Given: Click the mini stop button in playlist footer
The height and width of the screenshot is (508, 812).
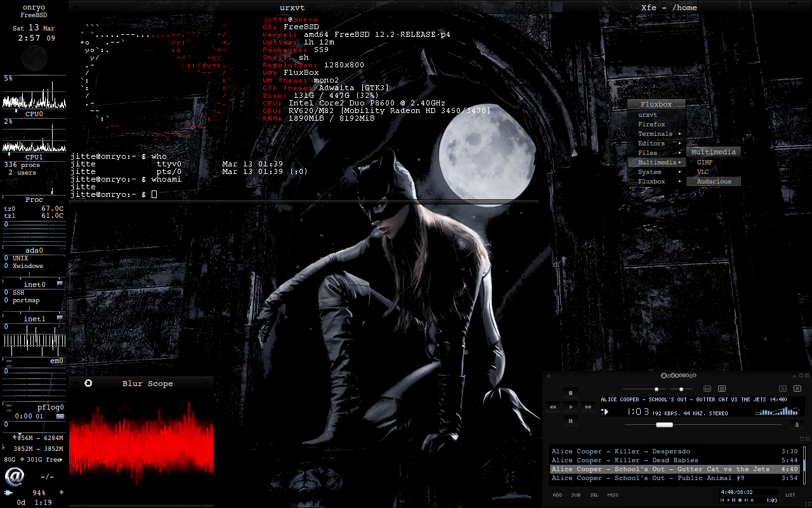Looking at the screenshot, I should 740,500.
